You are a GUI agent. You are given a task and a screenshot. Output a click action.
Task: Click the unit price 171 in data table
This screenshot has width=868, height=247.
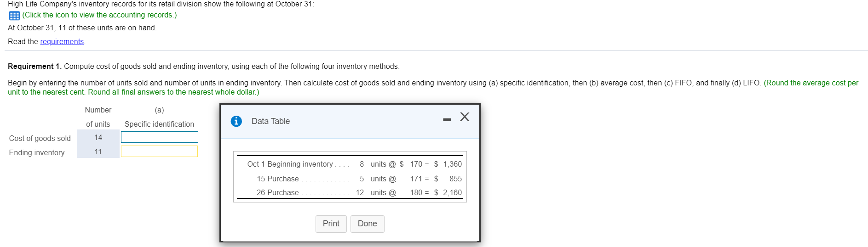(x=416, y=179)
